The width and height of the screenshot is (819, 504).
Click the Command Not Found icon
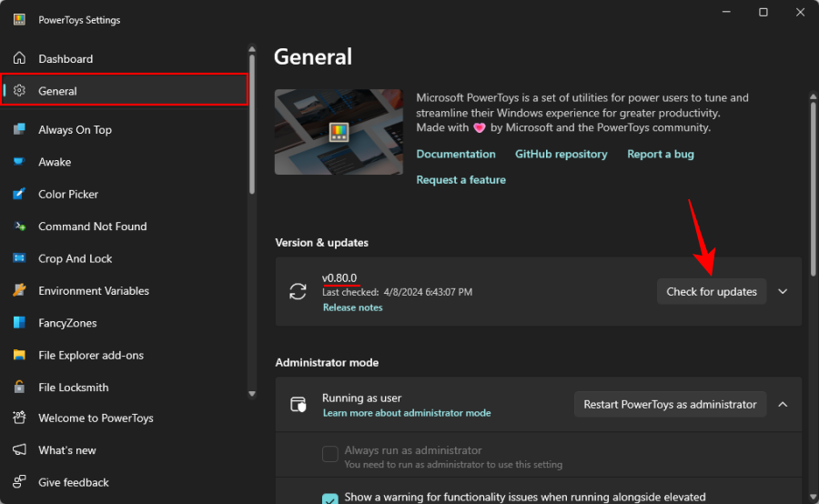[19, 227]
